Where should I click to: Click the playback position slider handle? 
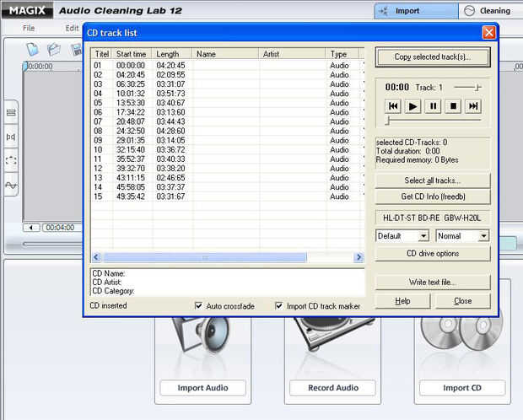(x=387, y=121)
